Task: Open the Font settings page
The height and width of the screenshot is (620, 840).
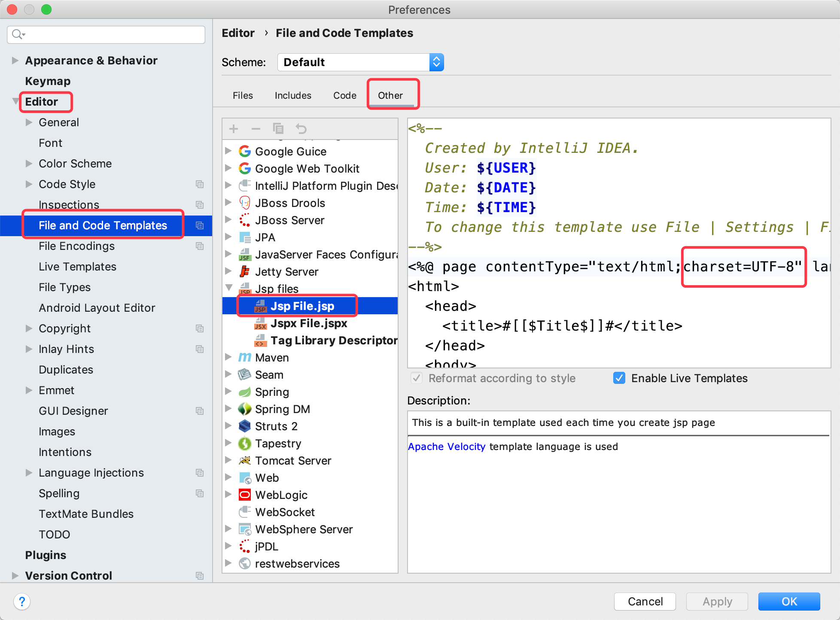Action: point(50,143)
